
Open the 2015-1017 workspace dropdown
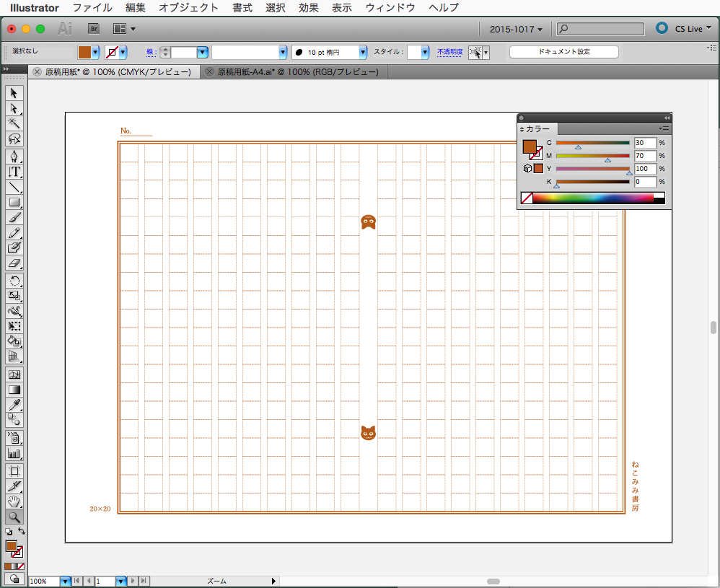coord(516,29)
